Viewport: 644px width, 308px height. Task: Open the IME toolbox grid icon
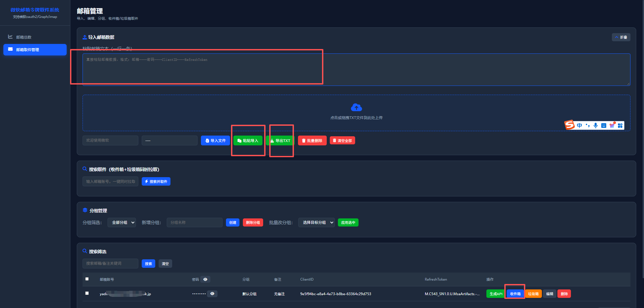click(620, 125)
